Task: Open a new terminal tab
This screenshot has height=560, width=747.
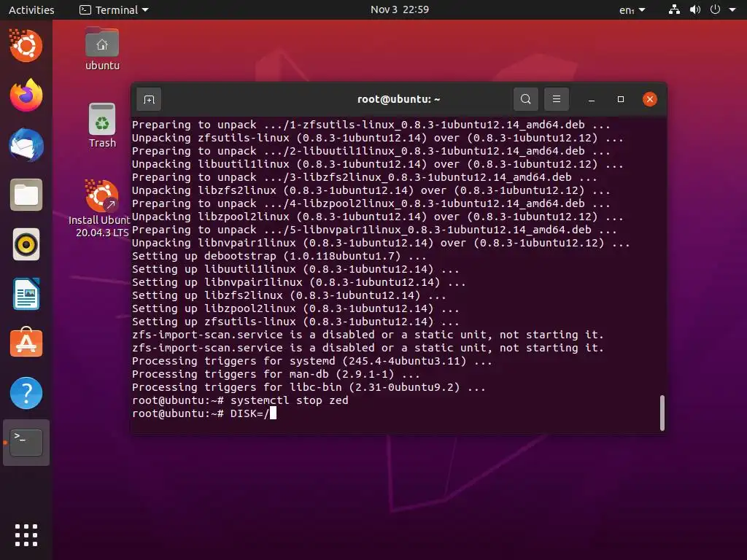Action: (149, 99)
